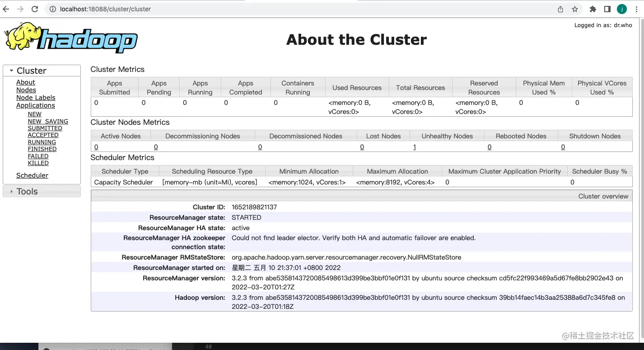Click the Scheduling Resource Type value
644x350 pixels.
pyautogui.click(x=210, y=182)
